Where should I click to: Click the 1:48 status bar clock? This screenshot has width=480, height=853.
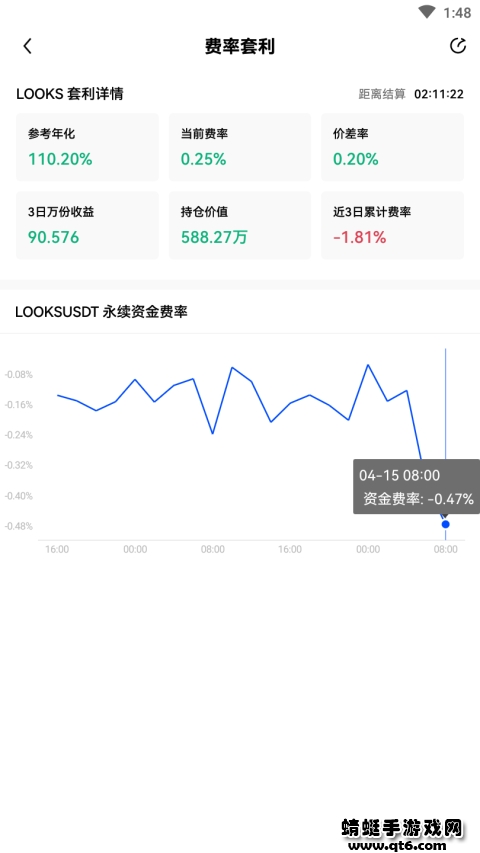pyautogui.click(x=457, y=13)
